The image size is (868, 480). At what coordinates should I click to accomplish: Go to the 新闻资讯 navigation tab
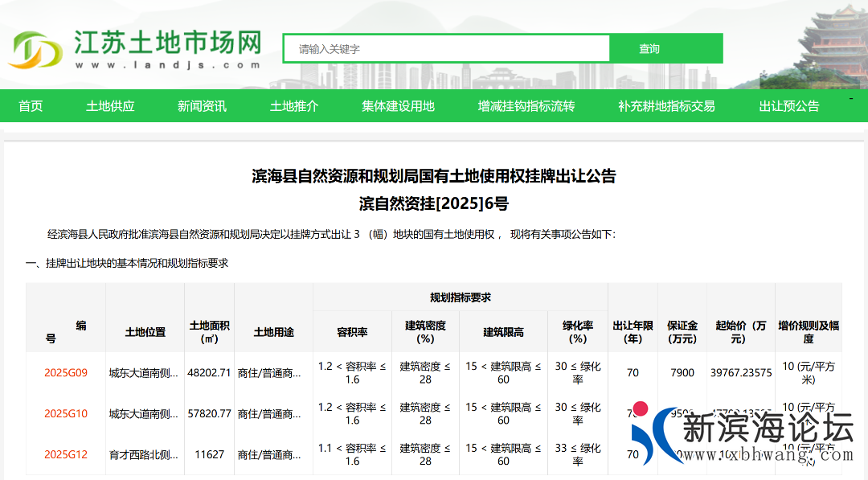coord(202,106)
